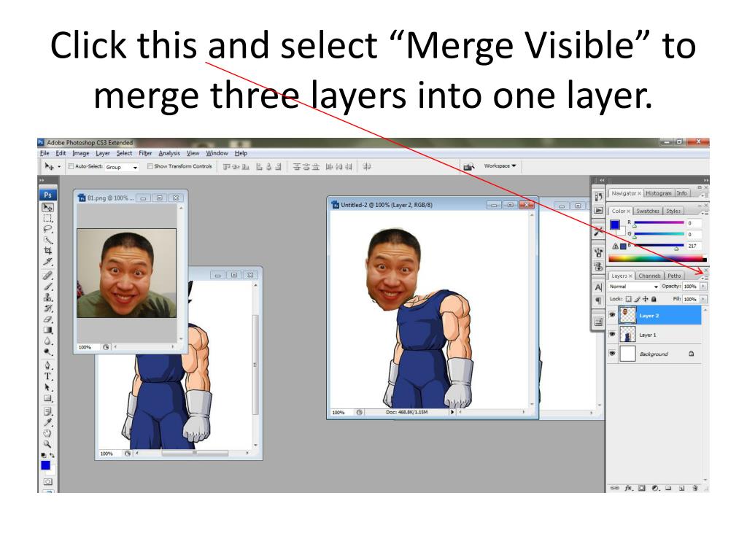
Task: Toggle Quick Mask mode
Action: 47,482
